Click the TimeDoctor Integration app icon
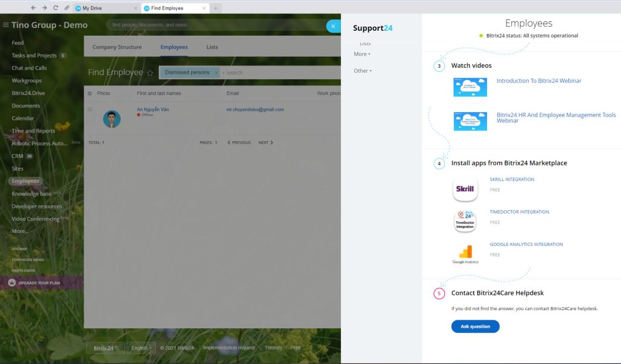 (465, 221)
